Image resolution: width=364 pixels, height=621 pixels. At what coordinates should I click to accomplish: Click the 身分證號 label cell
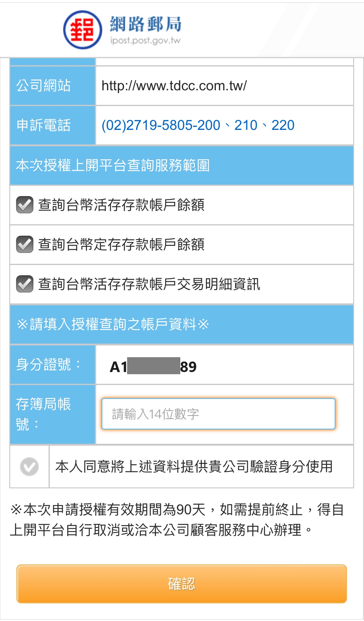coord(53,365)
